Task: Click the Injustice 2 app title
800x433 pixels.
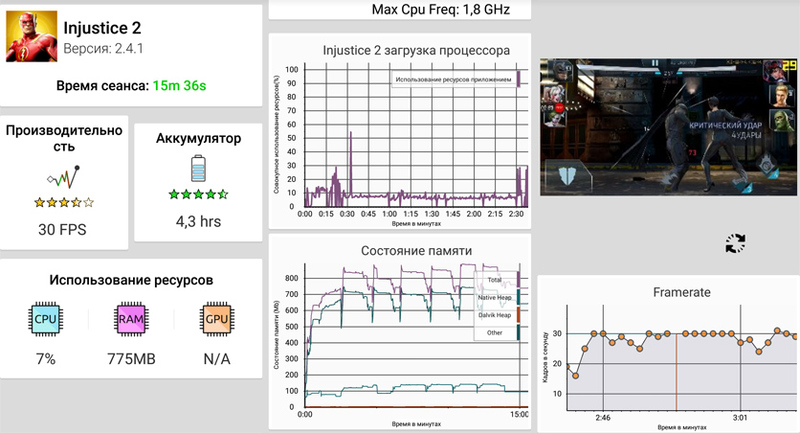Action: tap(102, 28)
